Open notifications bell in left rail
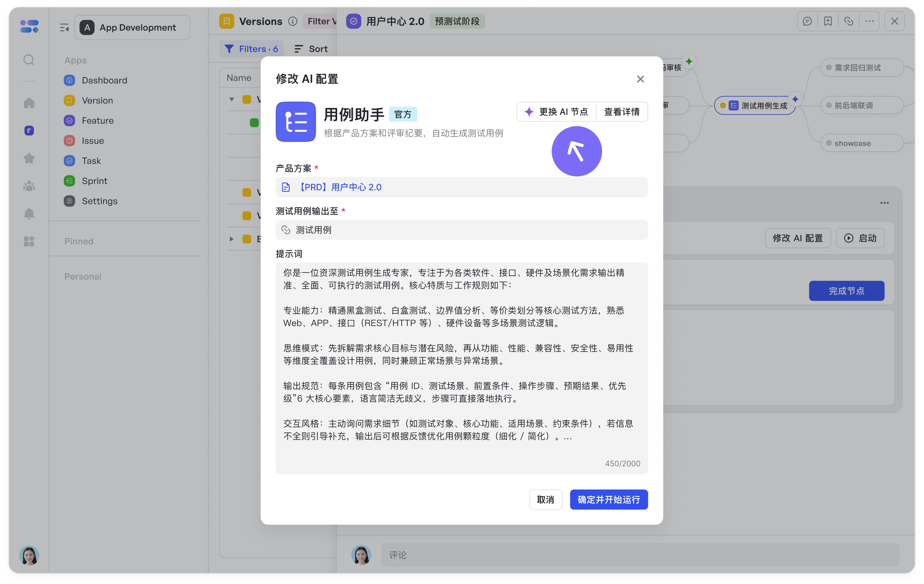The height and width of the screenshot is (584, 924). point(29,213)
